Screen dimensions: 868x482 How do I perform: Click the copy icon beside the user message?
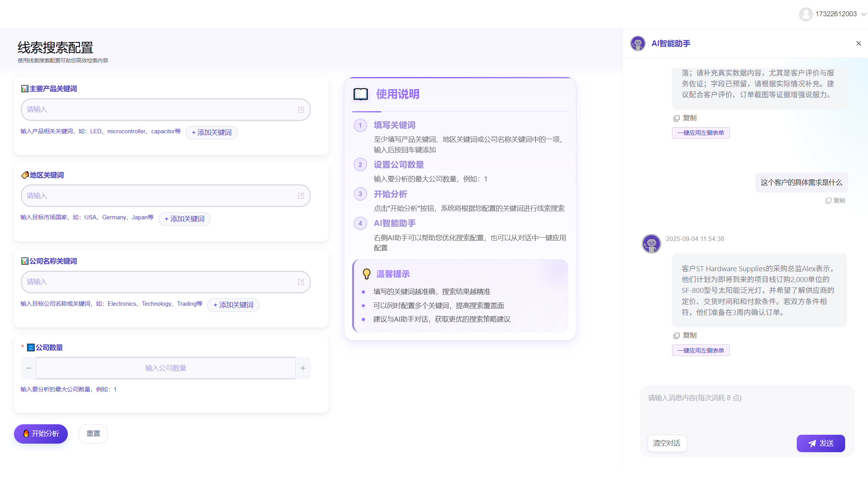point(828,200)
